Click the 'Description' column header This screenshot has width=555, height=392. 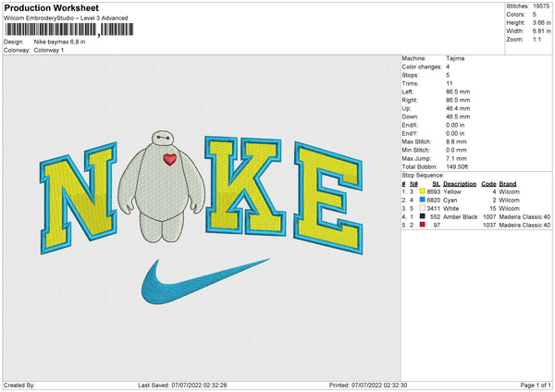click(x=460, y=184)
